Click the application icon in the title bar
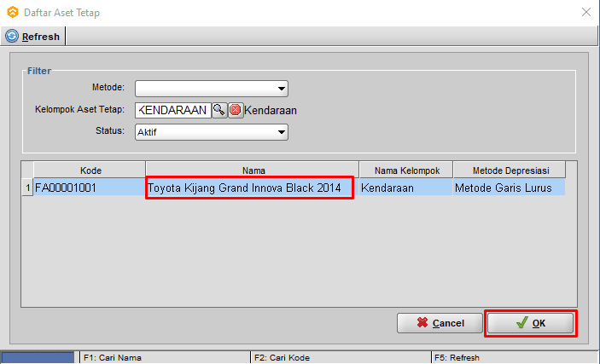Screen dimensions: 600x364 [12, 12]
